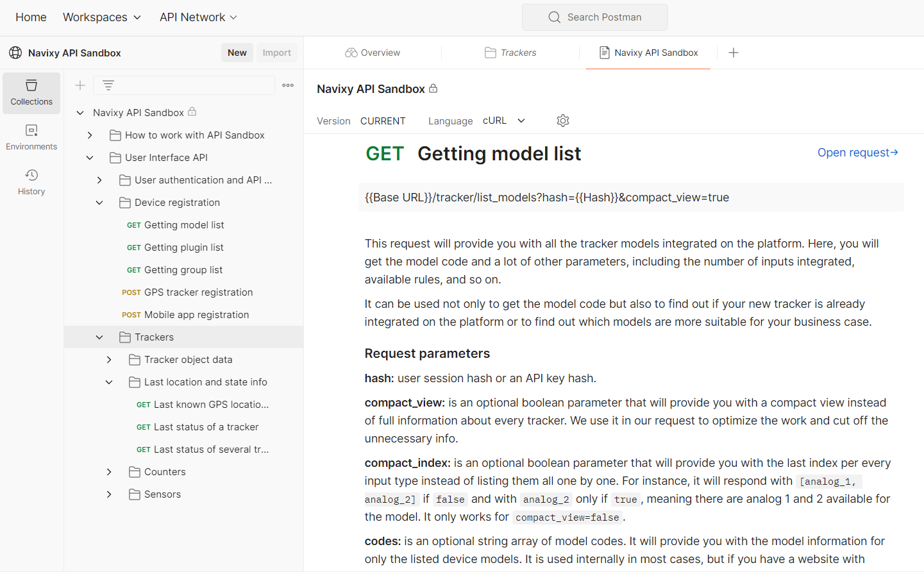Go to Home in the top navigation

click(31, 17)
